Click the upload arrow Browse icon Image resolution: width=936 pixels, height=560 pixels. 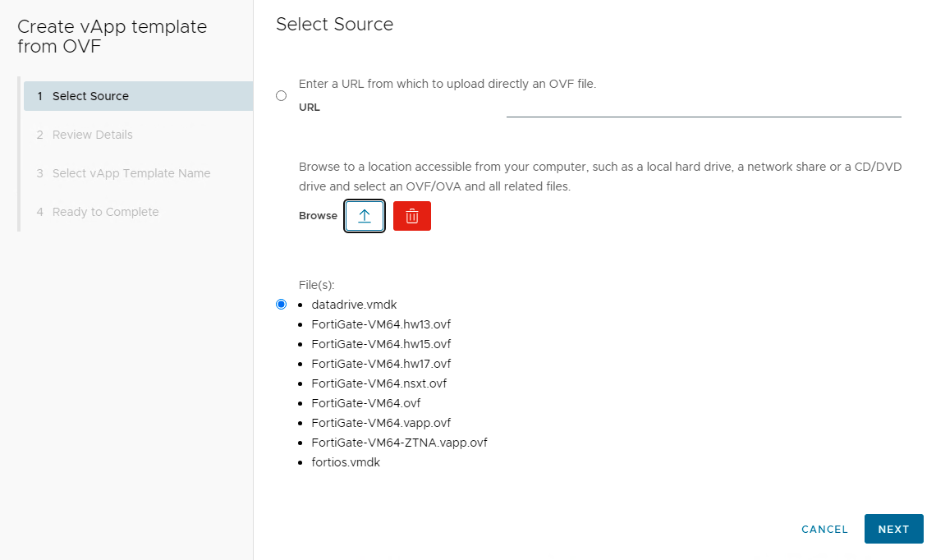tap(364, 215)
